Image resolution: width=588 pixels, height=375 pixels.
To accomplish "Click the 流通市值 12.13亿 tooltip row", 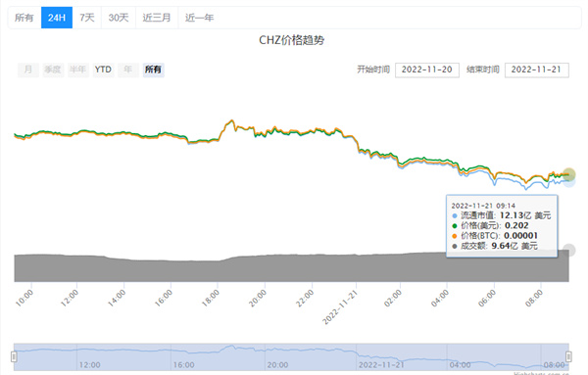I will point(502,215).
